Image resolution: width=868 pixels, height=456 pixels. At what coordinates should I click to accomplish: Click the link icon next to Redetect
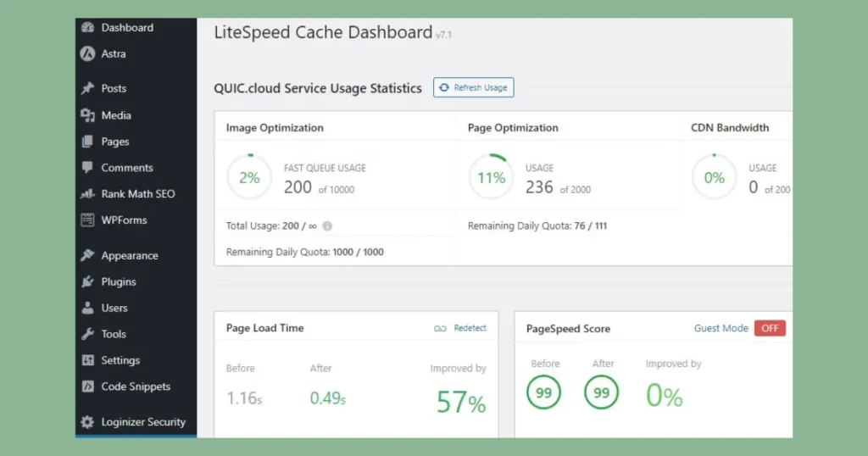pos(440,328)
